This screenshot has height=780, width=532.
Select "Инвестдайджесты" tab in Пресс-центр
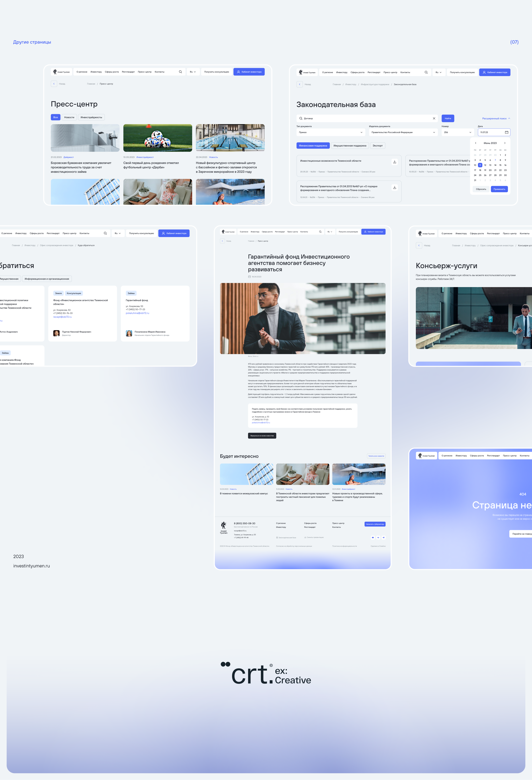coord(91,117)
